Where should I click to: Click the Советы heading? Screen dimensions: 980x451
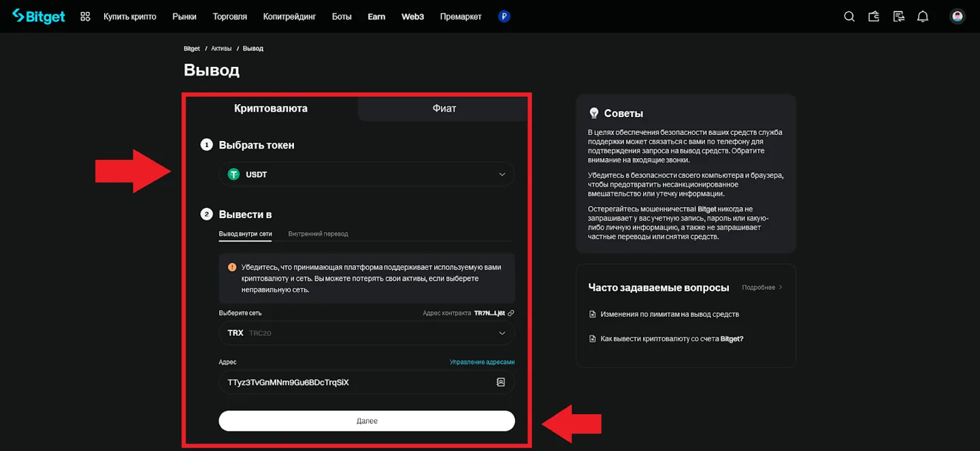click(623, 113)
